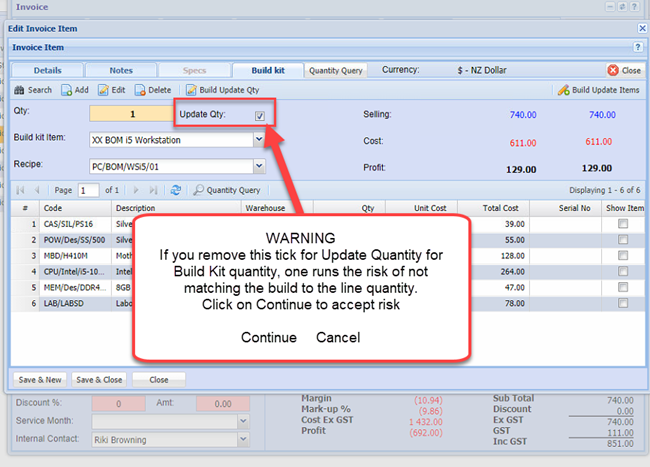Click the Edit toolbar button
The height and width of the screenshot is (467, 650).
click(112, 90)
